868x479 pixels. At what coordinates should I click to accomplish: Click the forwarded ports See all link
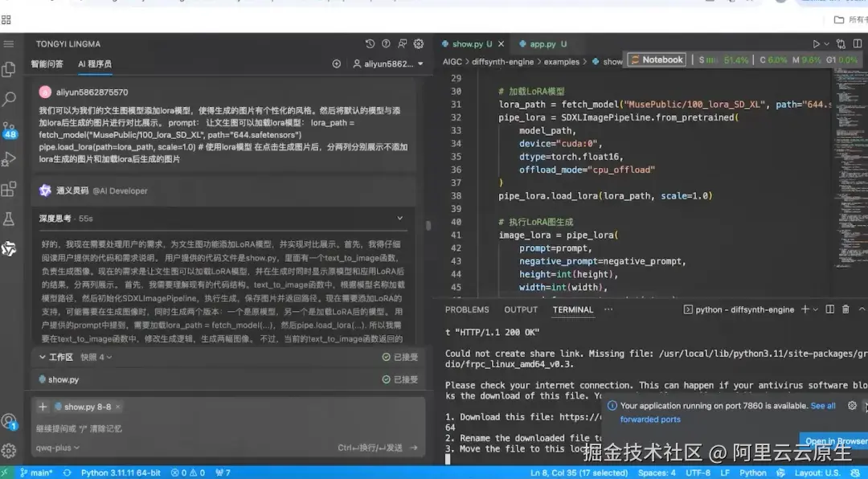pos(822,405)
